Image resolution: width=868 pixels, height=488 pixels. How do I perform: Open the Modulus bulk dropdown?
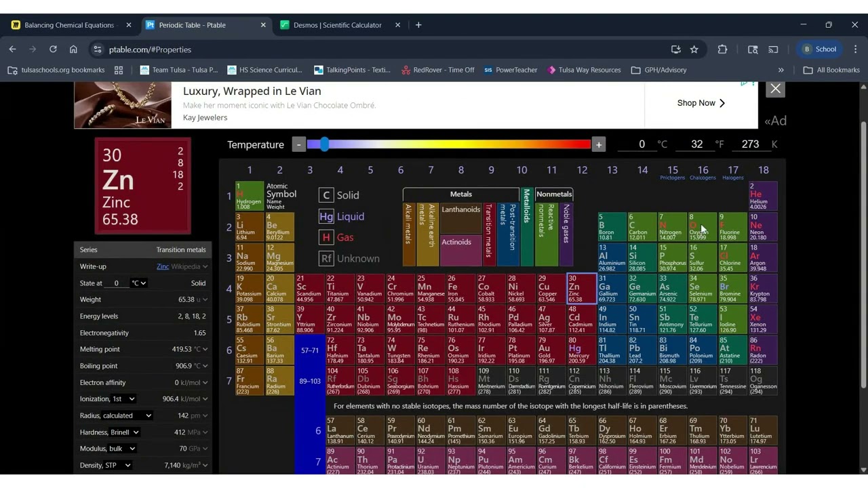pos(122,449)
